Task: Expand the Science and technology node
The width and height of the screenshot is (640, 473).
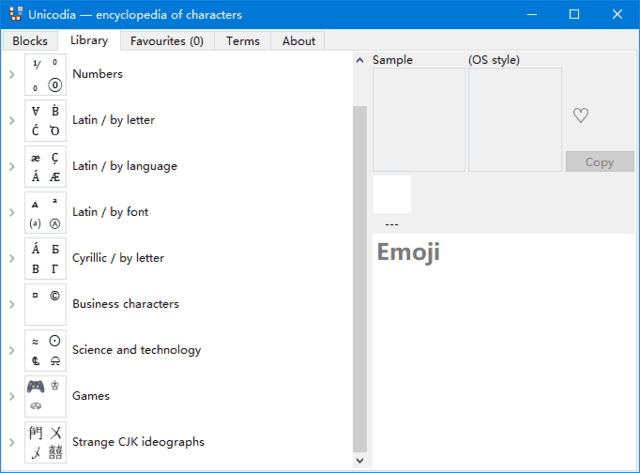Action: [x=11, y=351]
